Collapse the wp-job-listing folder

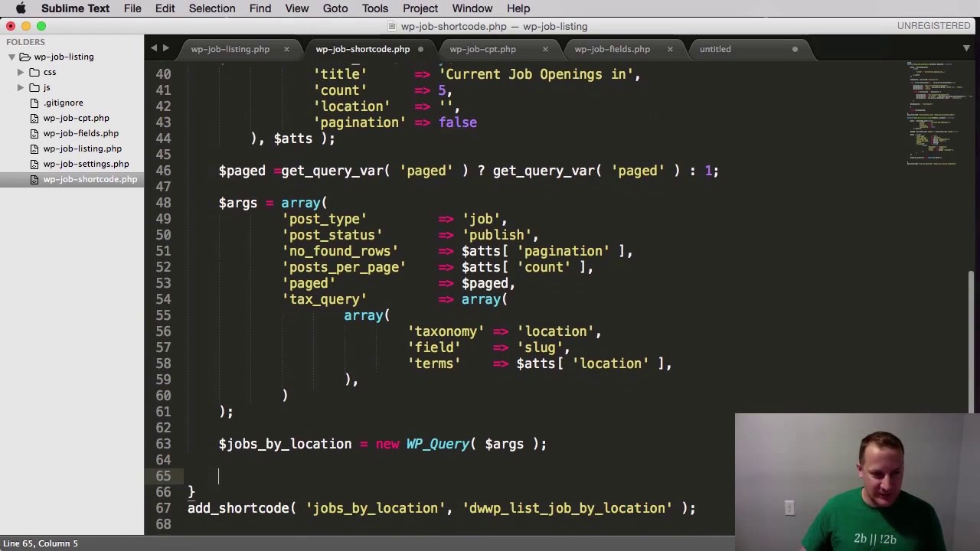[11, 57]
